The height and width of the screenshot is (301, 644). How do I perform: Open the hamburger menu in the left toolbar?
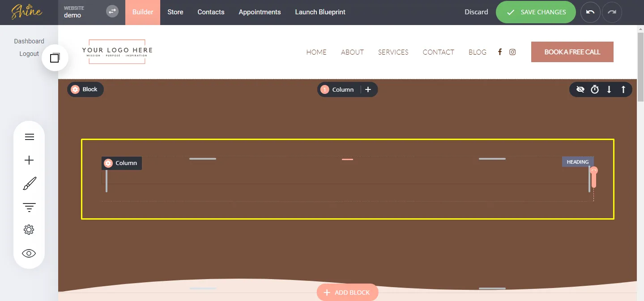(29, 137)
